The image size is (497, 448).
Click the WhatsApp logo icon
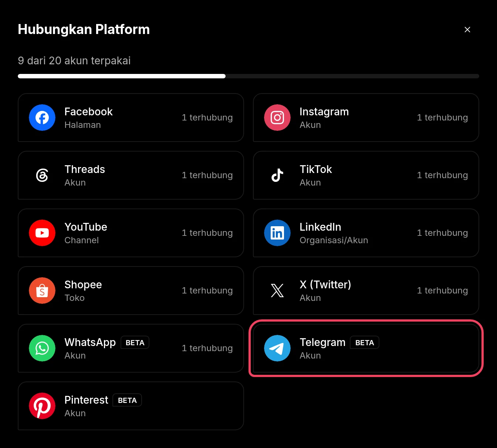(42, 348)
